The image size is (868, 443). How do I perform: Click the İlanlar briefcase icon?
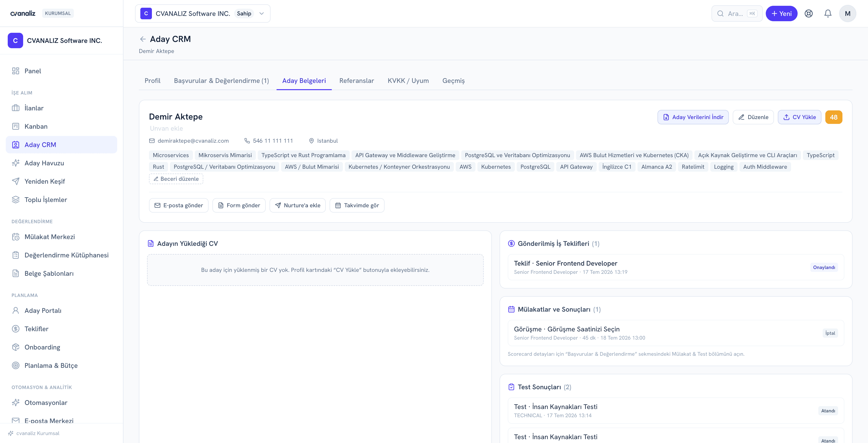pyautogui.click(x=15, y=108)
